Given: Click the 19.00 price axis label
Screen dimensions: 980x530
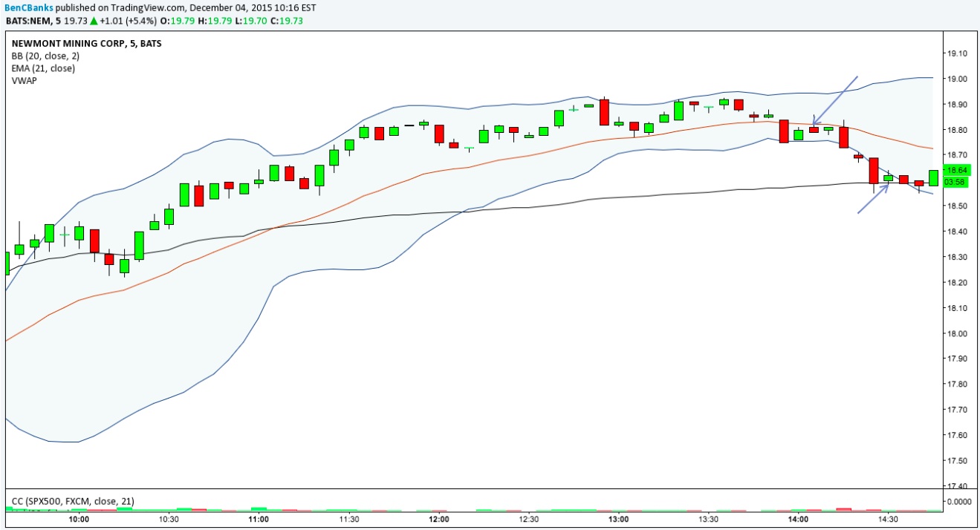Looking at the screenshot, I should tap(958, 79).
